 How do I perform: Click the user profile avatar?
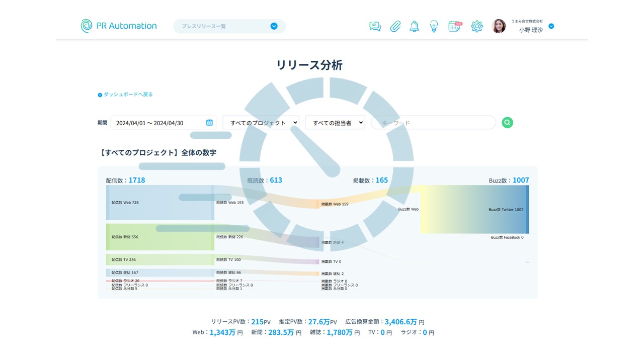coord(499,26)
